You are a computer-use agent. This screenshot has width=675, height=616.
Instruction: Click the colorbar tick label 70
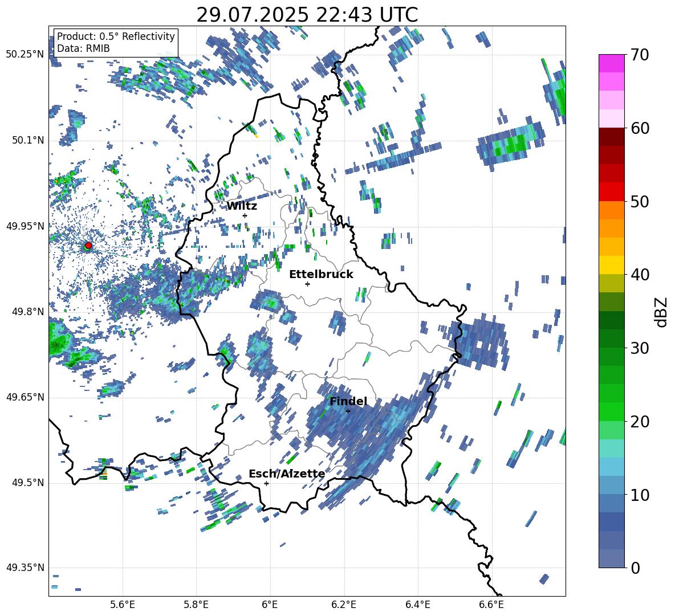[640, 55]
